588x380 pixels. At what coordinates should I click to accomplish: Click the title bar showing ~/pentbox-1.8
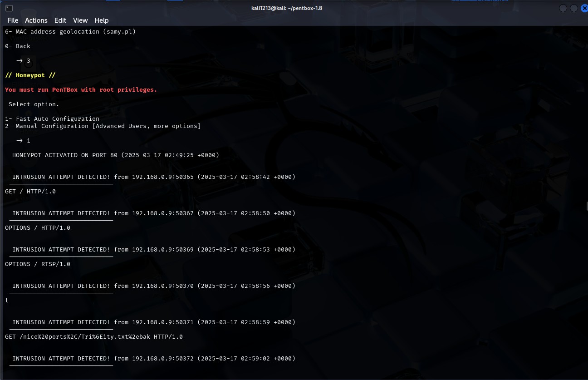[287, 8]
